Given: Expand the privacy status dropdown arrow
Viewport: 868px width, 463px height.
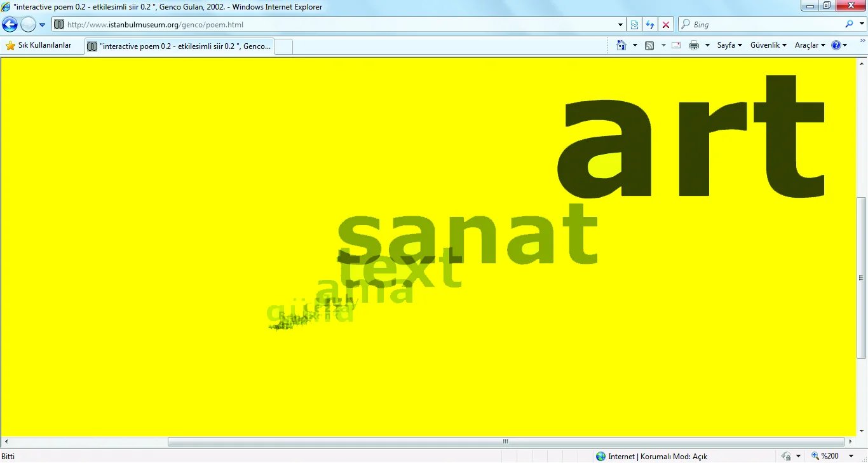Looking at the screenshot, I should (798, 456).
